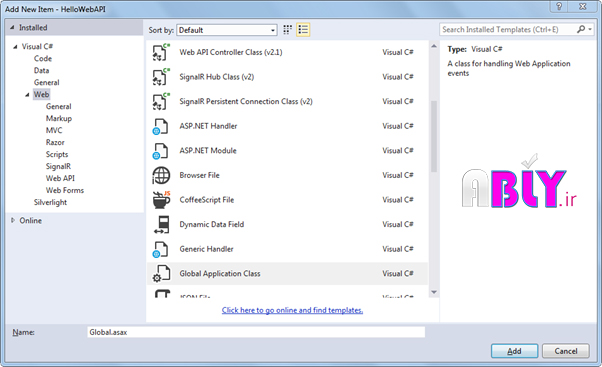Select MVC category
602x367 pixels.
tap(54, 130)
